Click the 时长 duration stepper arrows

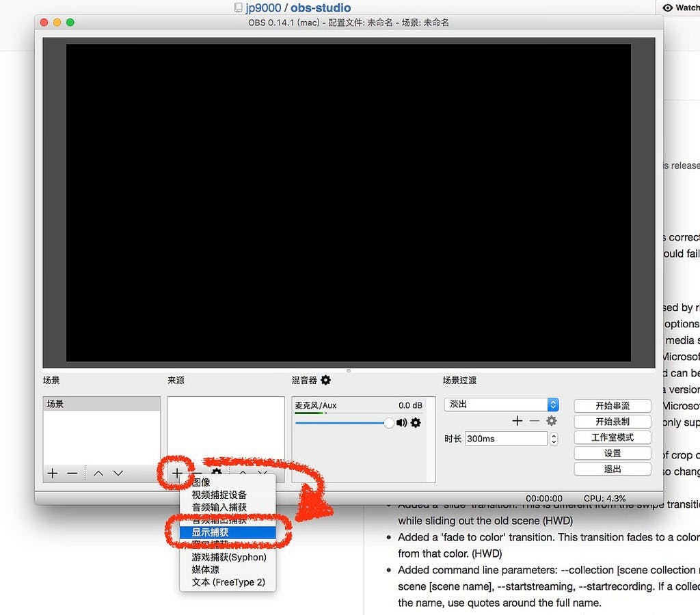554,439
